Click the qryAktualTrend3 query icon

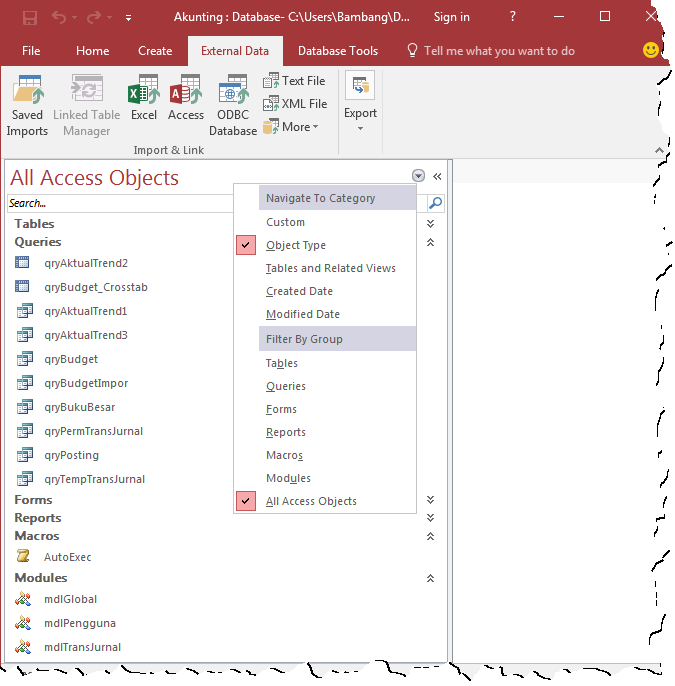(24, 335)
